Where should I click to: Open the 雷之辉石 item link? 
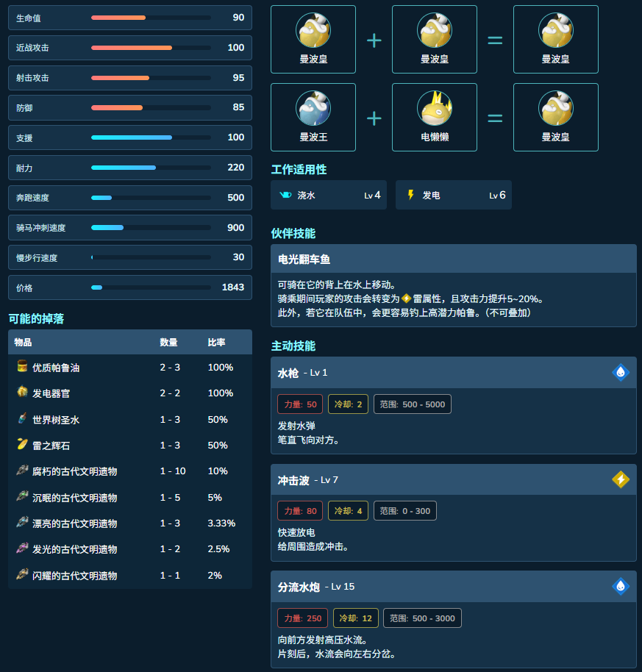(x=51, y=446)
